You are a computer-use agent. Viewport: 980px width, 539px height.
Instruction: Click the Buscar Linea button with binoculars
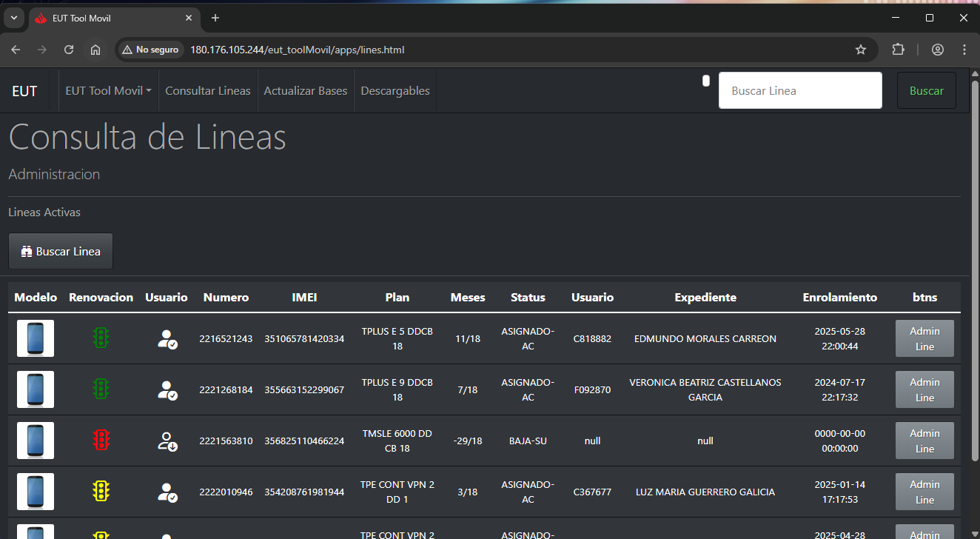[61, 251]
